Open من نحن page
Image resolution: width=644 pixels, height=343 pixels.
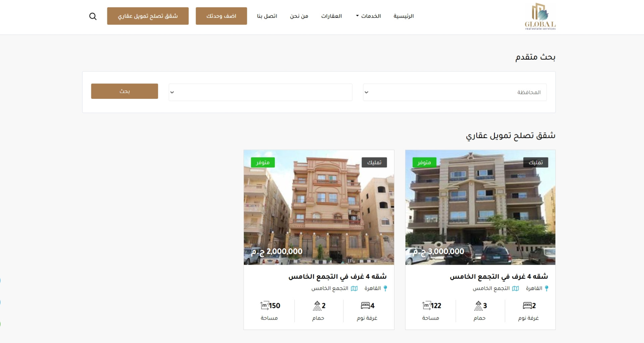pos(299,16)
